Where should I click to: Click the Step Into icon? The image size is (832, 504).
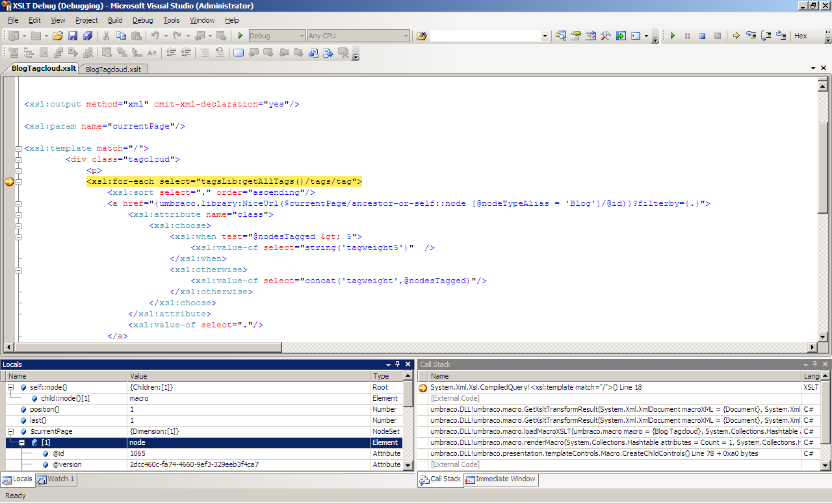pyautogui.click(x=751, y=36)
